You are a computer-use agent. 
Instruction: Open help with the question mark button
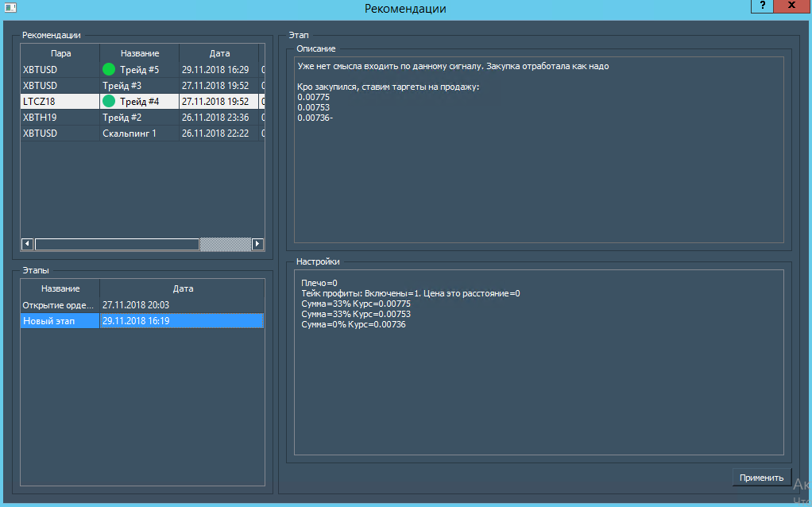point(762,6)
